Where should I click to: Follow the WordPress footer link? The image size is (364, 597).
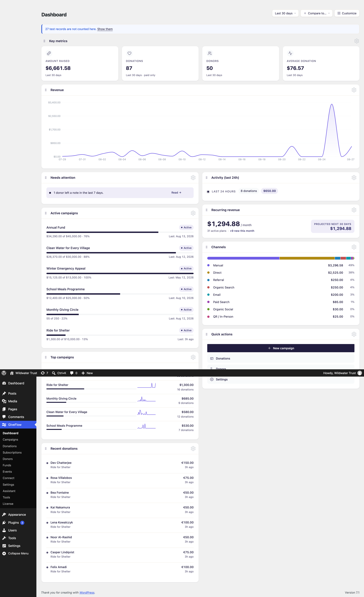coord(87,592)
